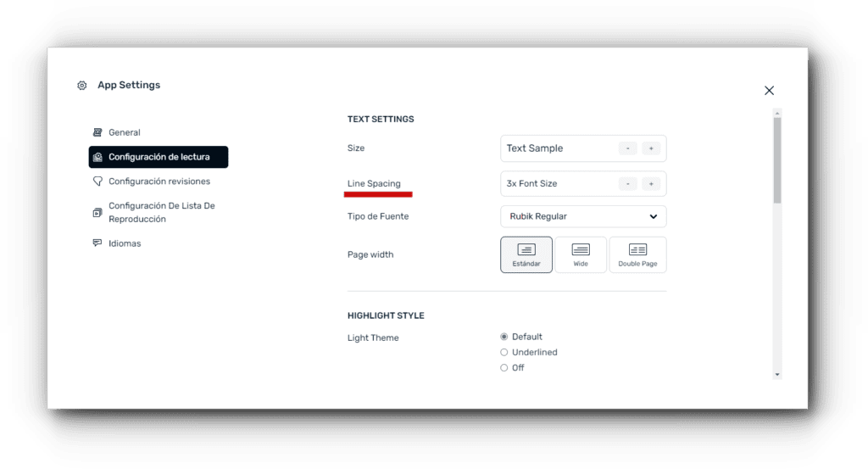Click the Configuración revisiones icon

click(97, 181)
